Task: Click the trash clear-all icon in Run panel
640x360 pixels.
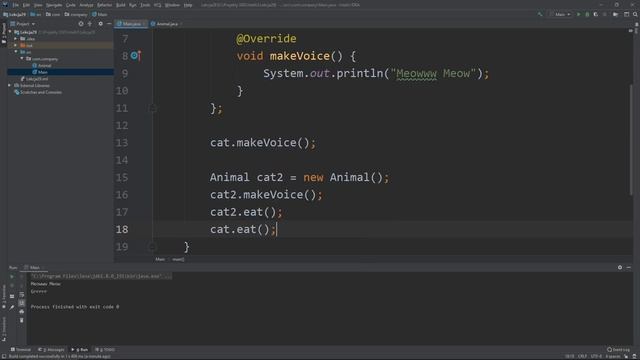Action: 22,320
